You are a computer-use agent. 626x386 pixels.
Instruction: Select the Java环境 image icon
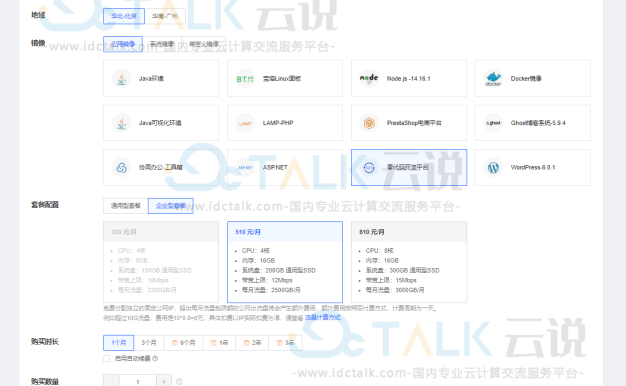pyautogui.click(x=121, y=78)
